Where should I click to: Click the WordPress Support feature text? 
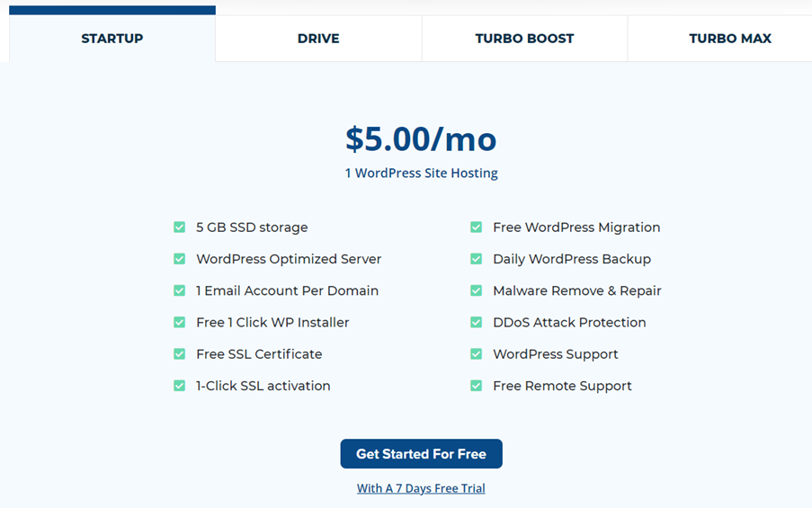[555, 354]
